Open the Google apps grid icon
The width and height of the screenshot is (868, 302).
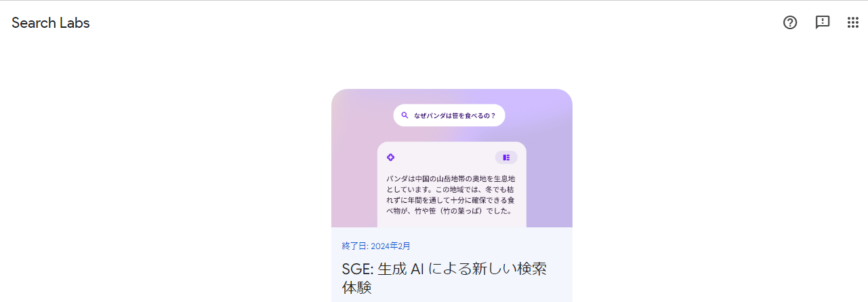coord(853,22)
